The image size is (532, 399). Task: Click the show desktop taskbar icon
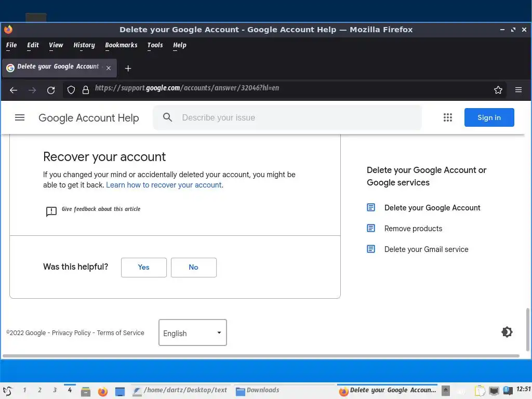pos(120,392)
